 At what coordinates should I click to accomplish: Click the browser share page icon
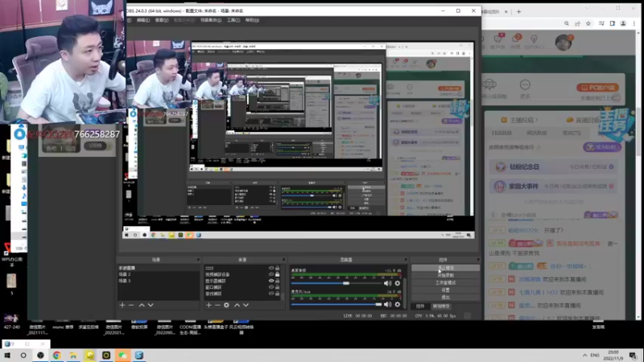577,24
